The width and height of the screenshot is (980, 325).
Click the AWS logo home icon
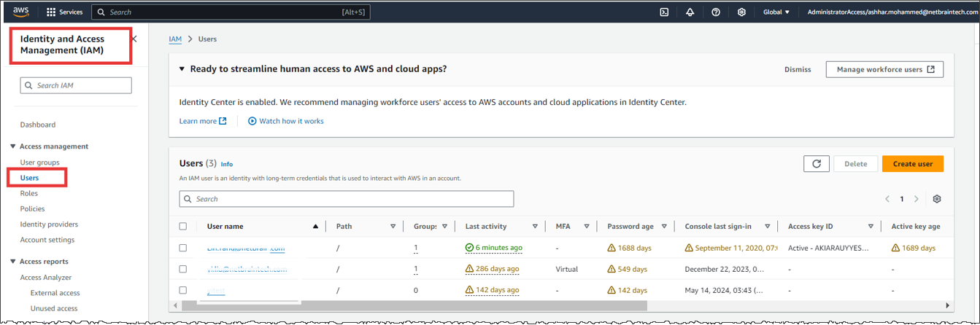(20, 12)
